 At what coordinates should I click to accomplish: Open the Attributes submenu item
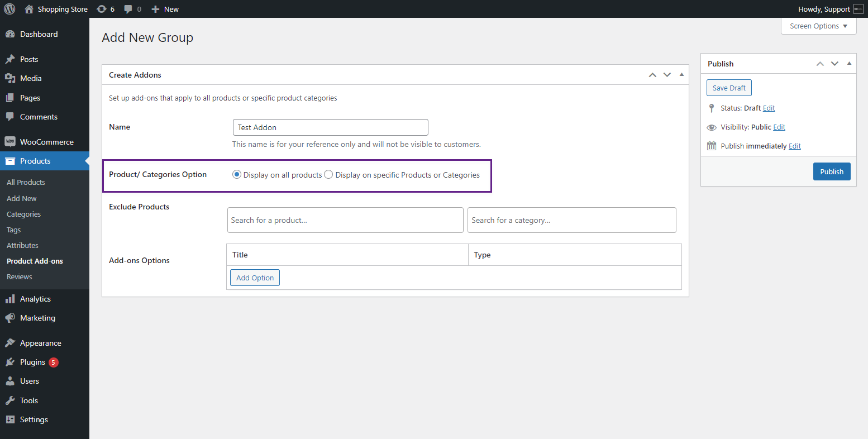(22, 245)
